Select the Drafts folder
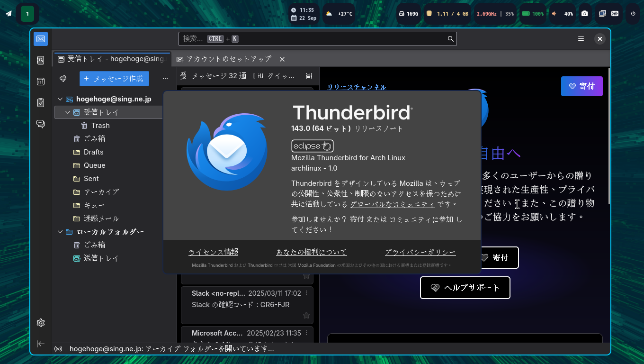Screen dimensions: 644x364 [108, 152]
